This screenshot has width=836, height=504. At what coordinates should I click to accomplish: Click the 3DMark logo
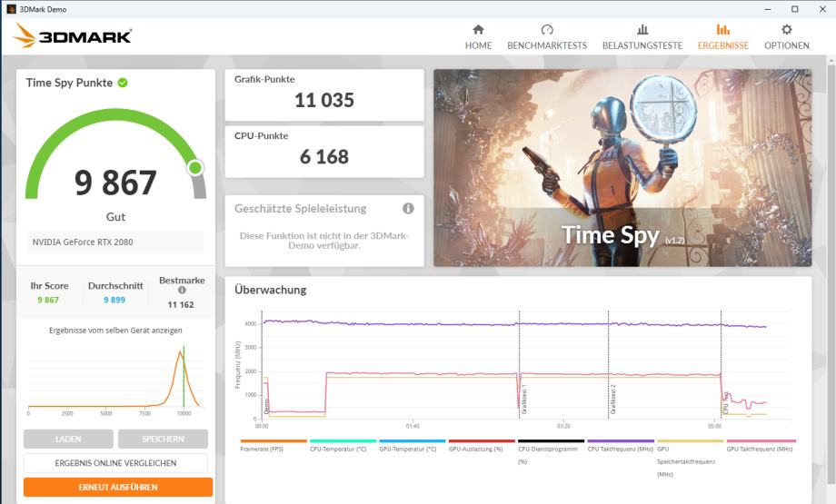[73, 35]
